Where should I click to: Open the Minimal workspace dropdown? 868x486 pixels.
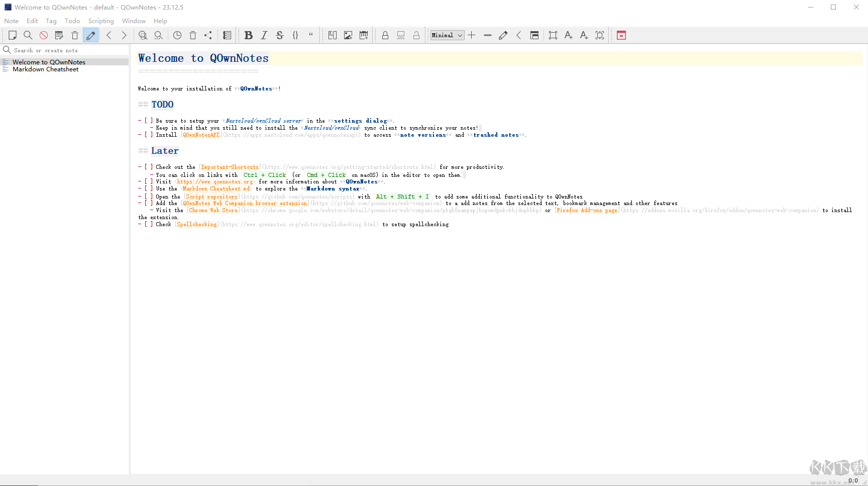click(447, 35)
